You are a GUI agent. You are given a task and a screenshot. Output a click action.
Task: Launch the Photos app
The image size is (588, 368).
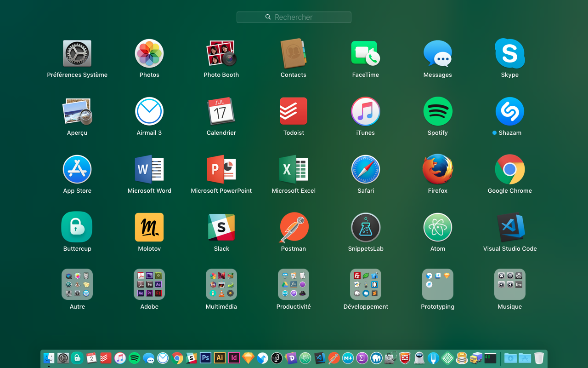click(149, 54)
